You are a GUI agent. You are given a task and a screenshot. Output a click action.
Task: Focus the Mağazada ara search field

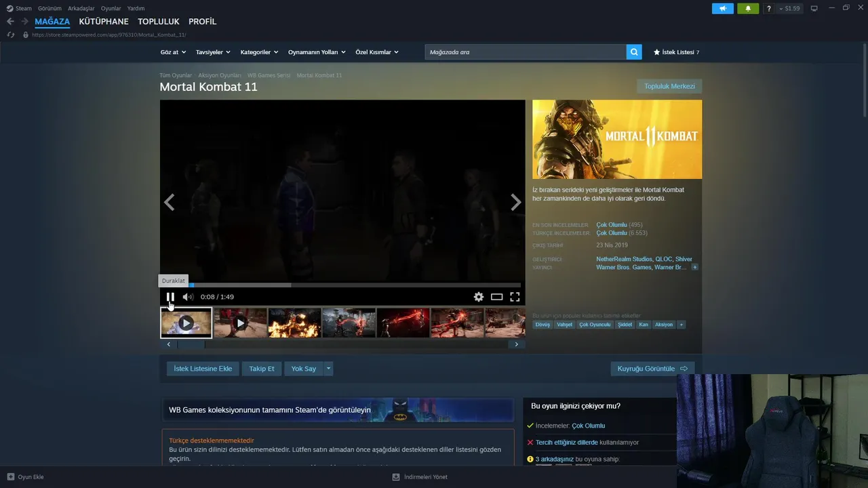526,52
